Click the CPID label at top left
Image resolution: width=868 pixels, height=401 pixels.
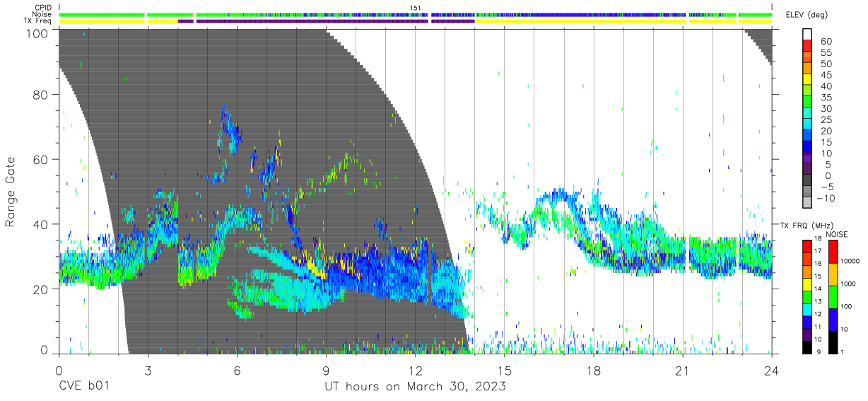point(42,8)
